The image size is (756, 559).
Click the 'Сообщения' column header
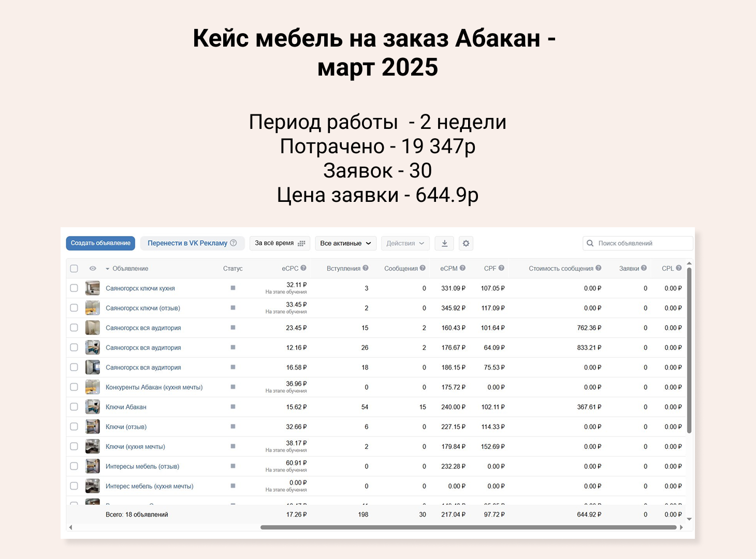[401, 268]
